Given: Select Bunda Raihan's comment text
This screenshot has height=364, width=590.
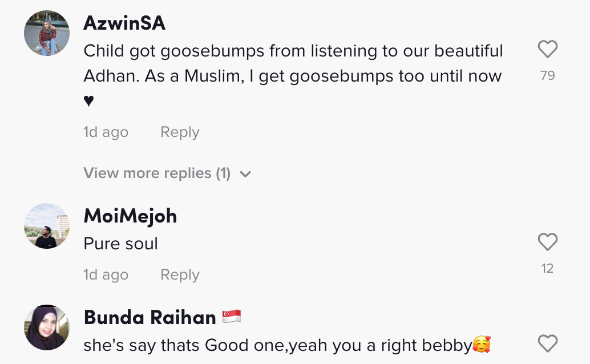Looking at the screenshot, I should pos(278,345).
